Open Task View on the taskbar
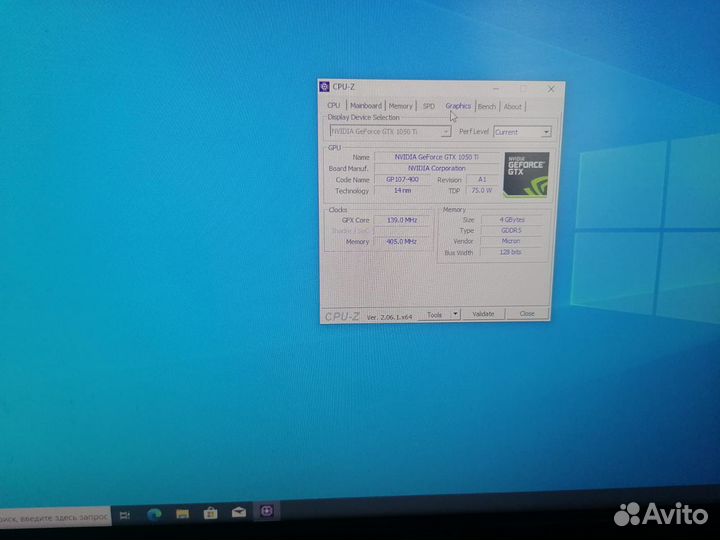720x540 pixels. click(125, 514)
